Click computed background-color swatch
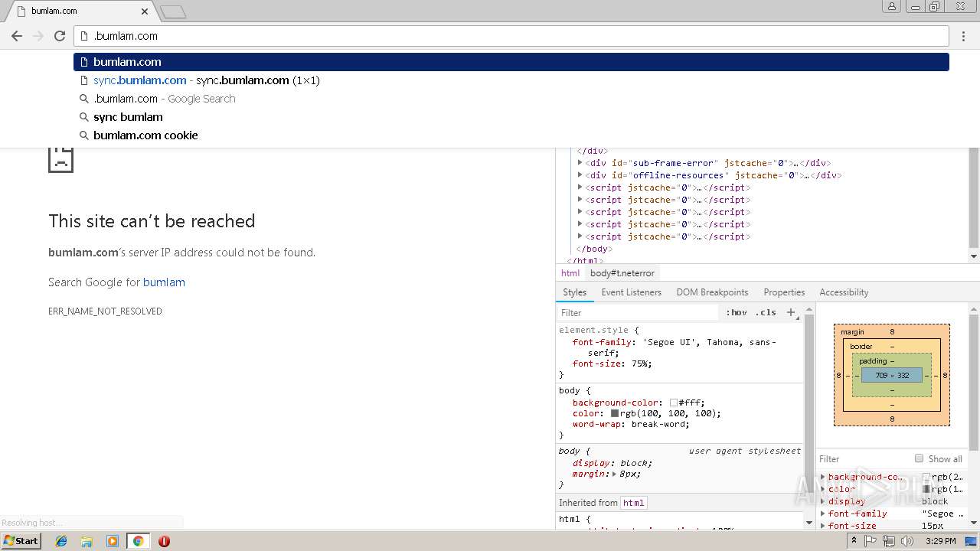Screen dimensions: 980x551 point(926,477)
